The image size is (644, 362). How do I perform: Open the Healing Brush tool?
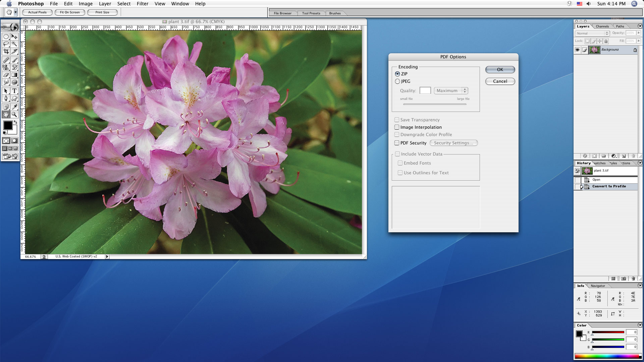6,60
